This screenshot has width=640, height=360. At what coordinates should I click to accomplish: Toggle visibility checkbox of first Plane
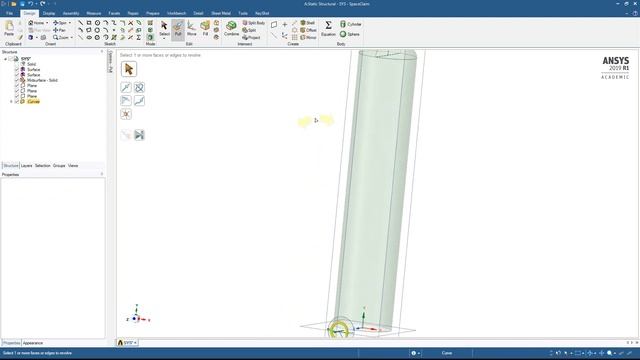17,86
